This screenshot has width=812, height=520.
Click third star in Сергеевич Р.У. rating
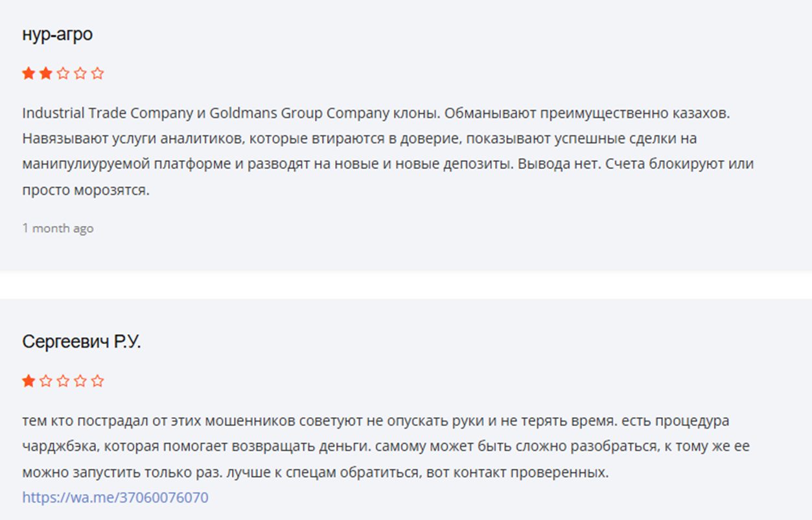(63, 381)
